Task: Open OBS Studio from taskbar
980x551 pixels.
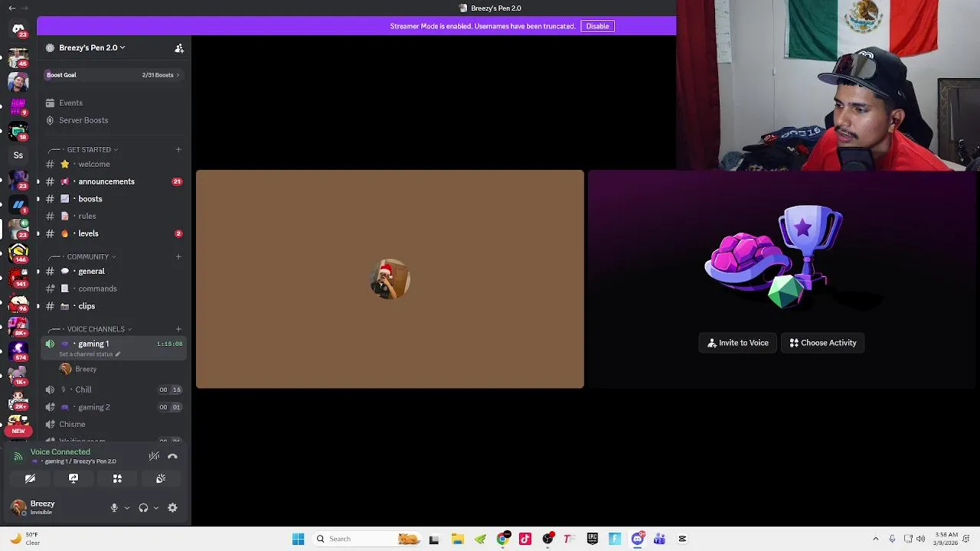Action: 547,539
